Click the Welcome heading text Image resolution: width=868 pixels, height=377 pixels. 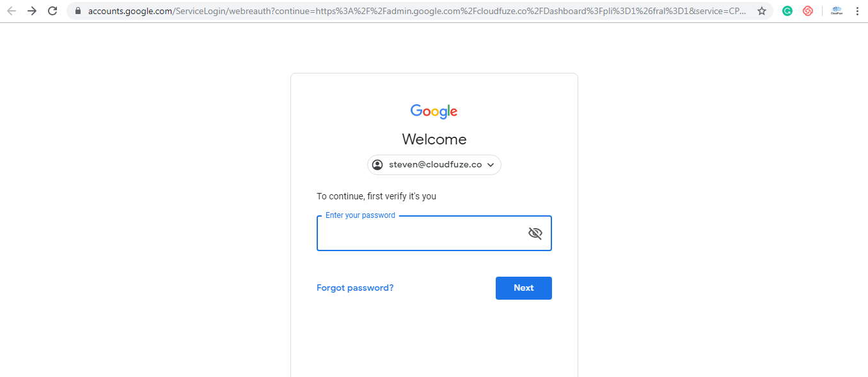[x=434, y=139]
